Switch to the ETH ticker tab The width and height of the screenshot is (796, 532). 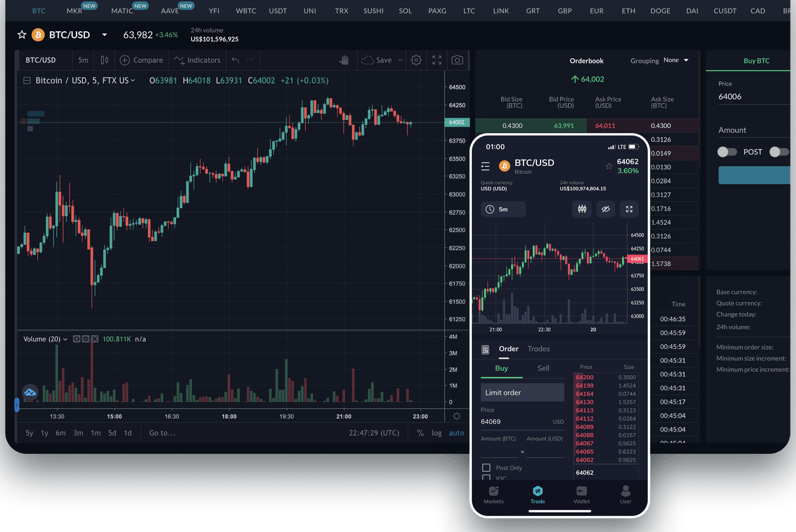628,10
